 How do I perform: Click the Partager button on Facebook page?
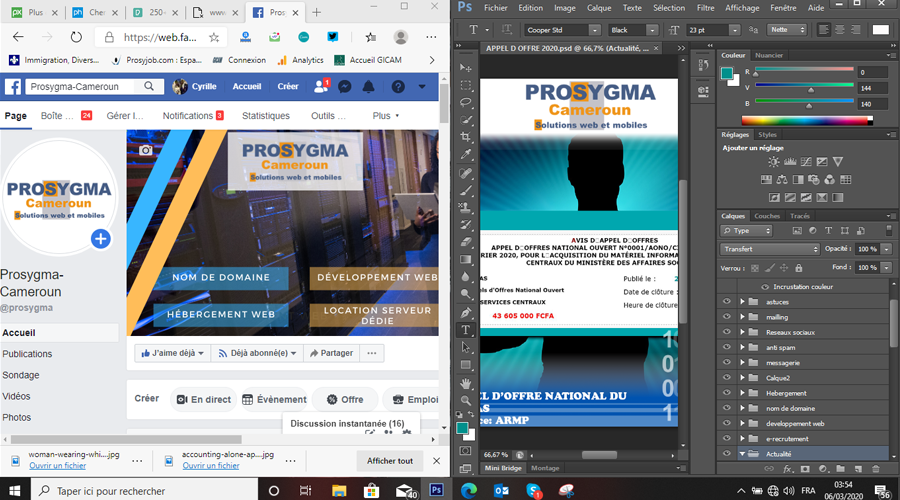tap(331, 353)
